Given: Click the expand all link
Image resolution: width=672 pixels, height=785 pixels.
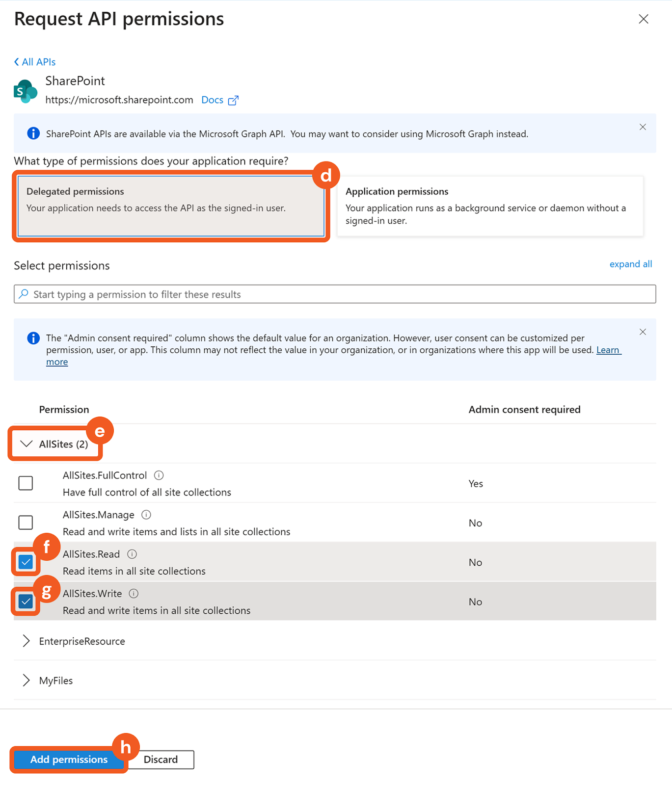Looking at the screenshot, I should (x=630, y=264).
